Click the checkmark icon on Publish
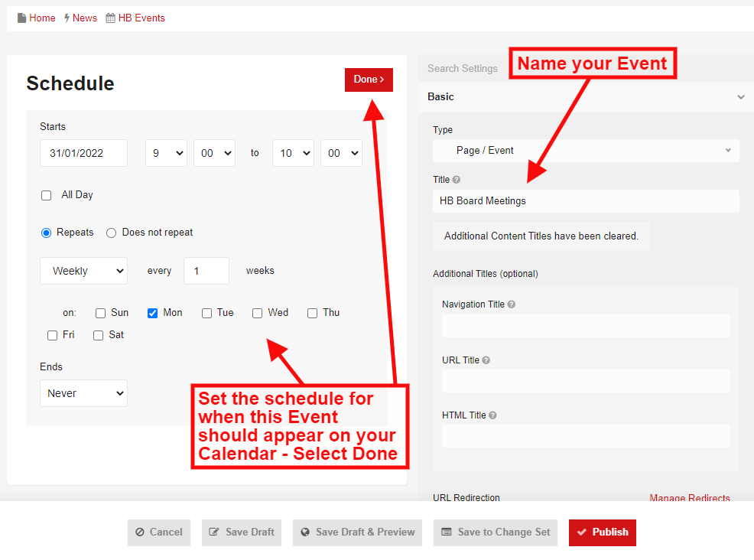The width and height of the screenshot is (754, 560). pyautogui.click(x=584, y=532)
